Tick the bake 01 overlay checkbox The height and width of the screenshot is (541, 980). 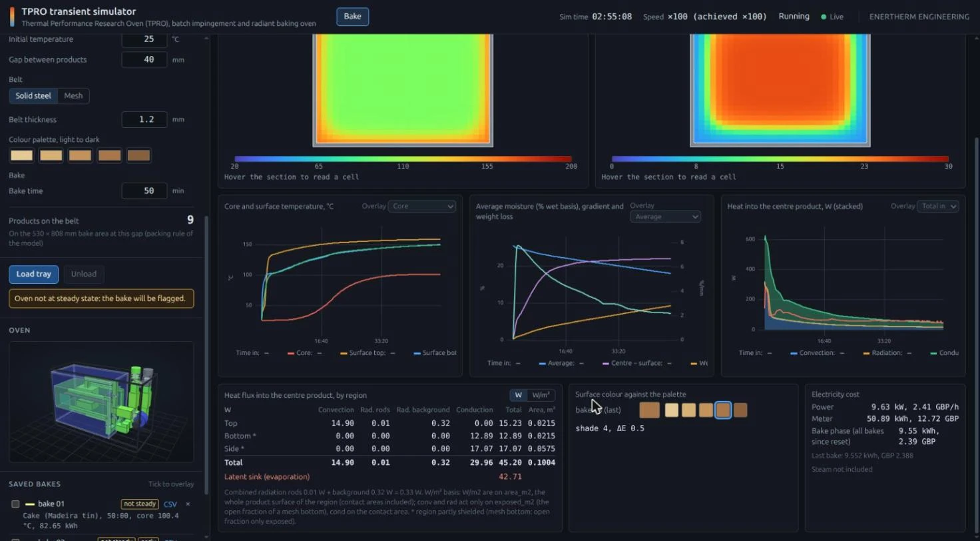[x=15, y=504]
